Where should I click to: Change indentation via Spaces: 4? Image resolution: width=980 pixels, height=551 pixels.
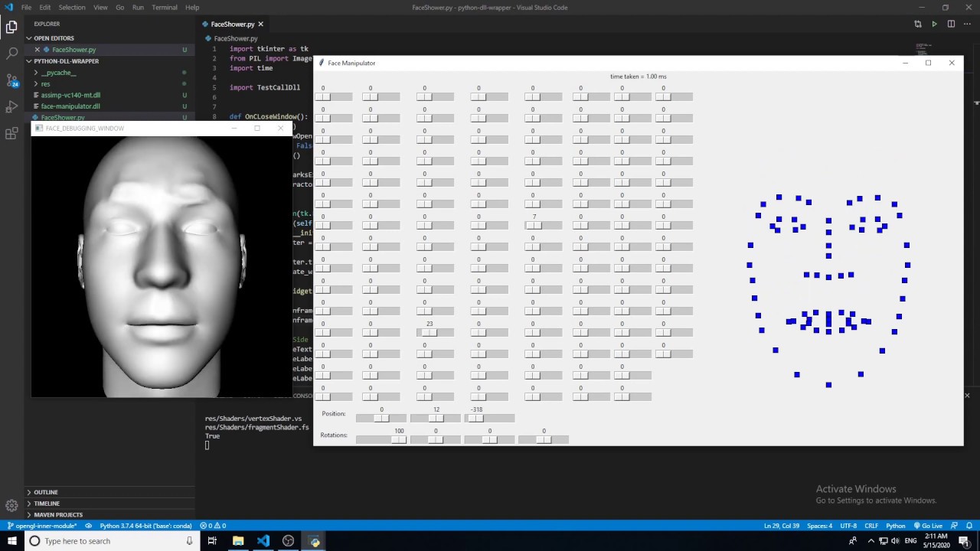(x=819, y=526)
